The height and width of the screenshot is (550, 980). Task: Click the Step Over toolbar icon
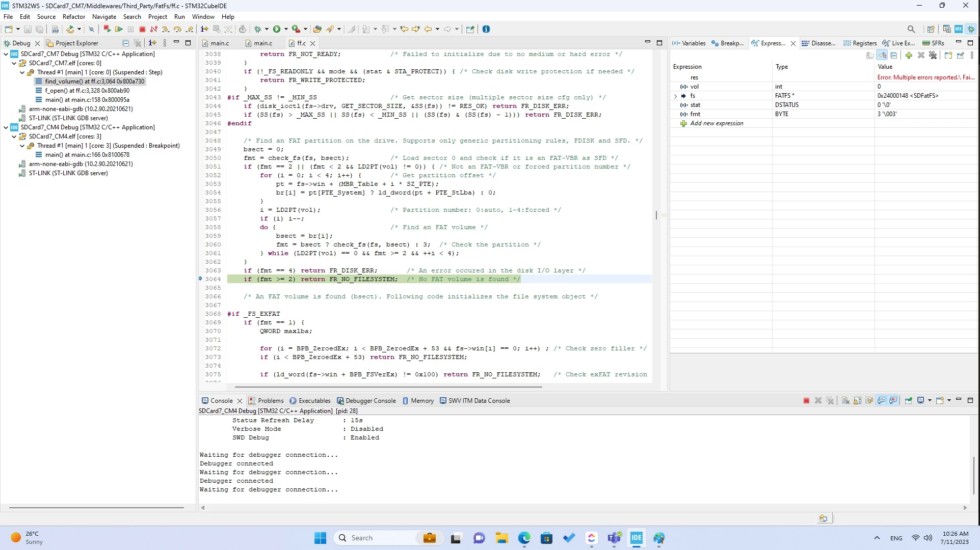(177, 30)
